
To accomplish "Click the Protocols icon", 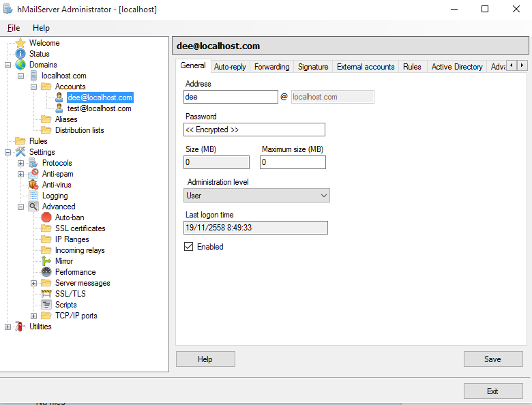I will [x=33, y=163].
